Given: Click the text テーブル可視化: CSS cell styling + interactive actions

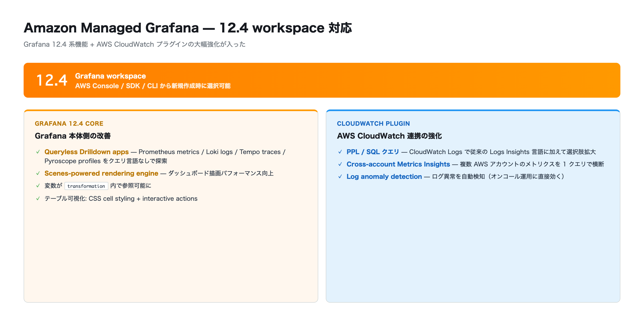Looking at the screenshot, I should (121, 199).
